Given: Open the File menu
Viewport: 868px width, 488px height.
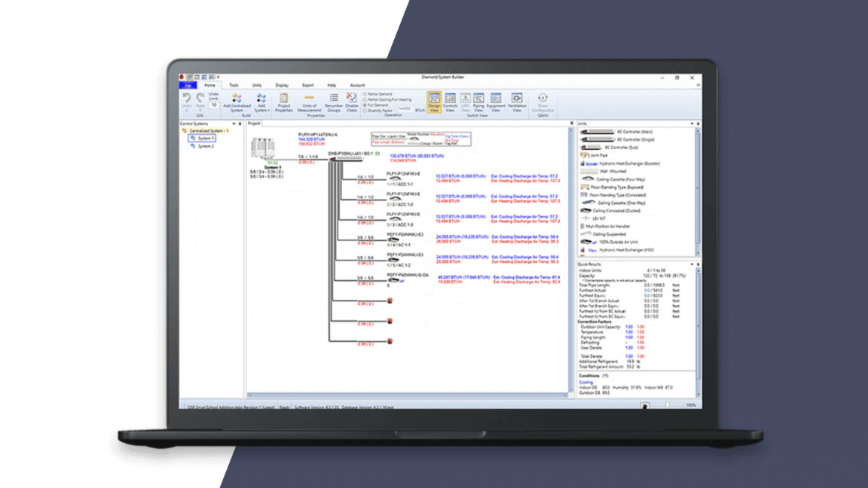Looking at the screenshot, I should (x=188, y=85).
